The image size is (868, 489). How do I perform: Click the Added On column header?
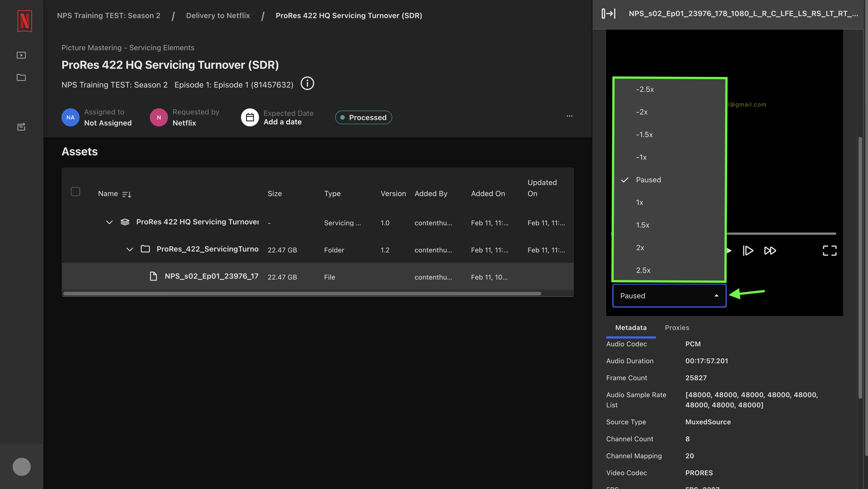[488, 194]
